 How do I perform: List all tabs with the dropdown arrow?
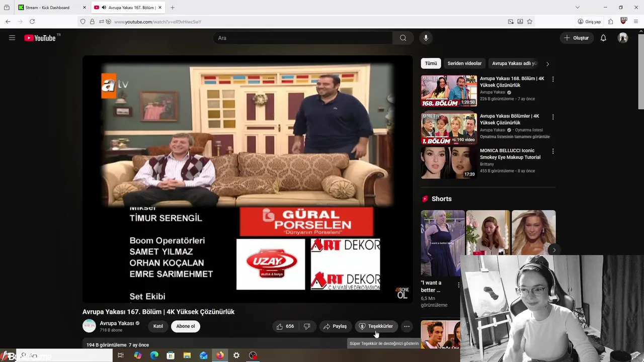coord(577,8)
